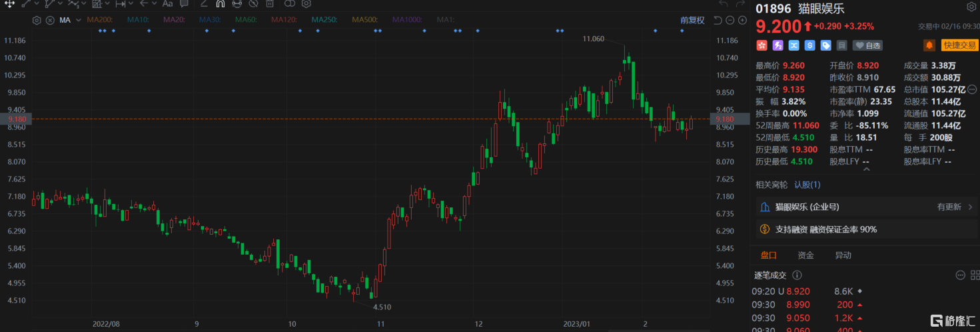Viewport: 980px width, 332px height.
Task: Click the gray note bookmark icon
Action: click(x=841, y=45)
